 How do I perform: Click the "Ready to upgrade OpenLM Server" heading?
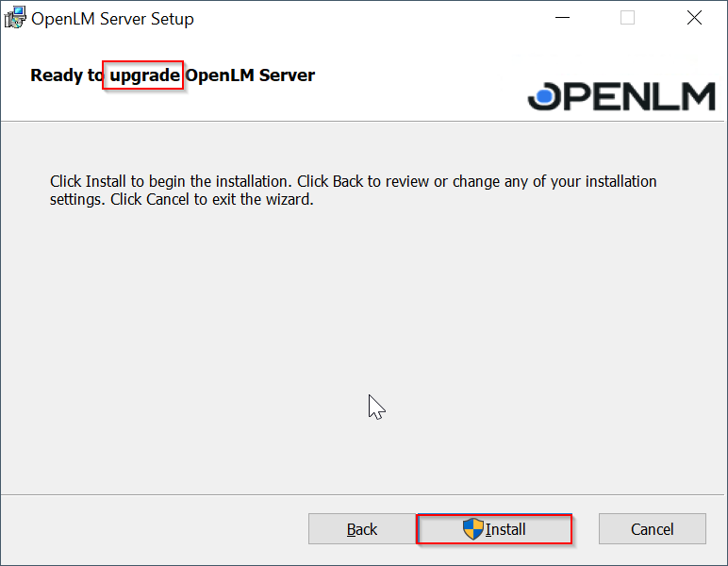tap(173, 75)
